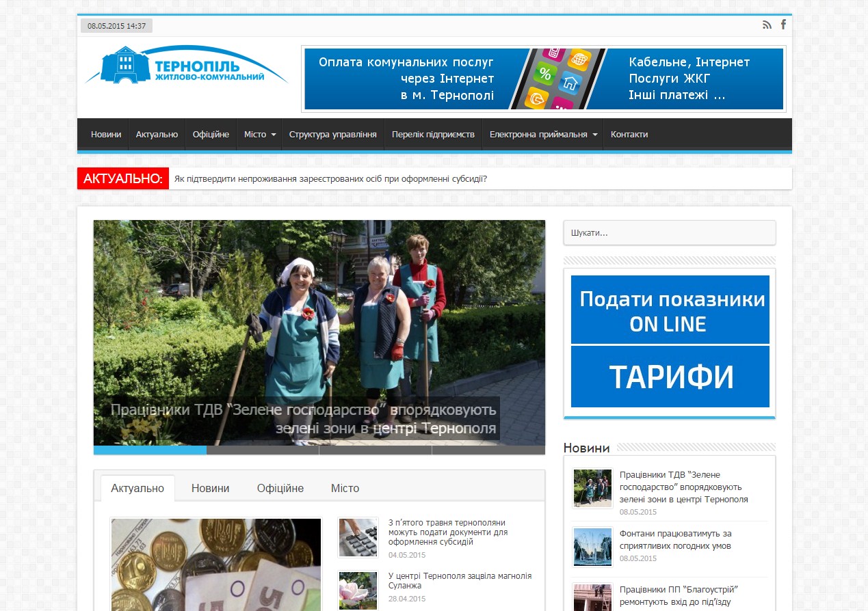
Task: Switch to the Місто tab in the content box
Action: tap(345, 488)
